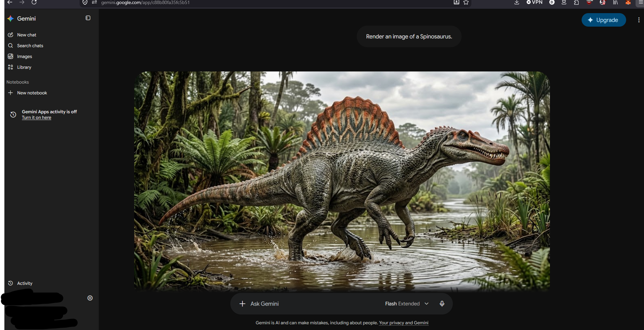Open Search chats
This screenshot has height=330, width=644.
(x=26, y=46)
